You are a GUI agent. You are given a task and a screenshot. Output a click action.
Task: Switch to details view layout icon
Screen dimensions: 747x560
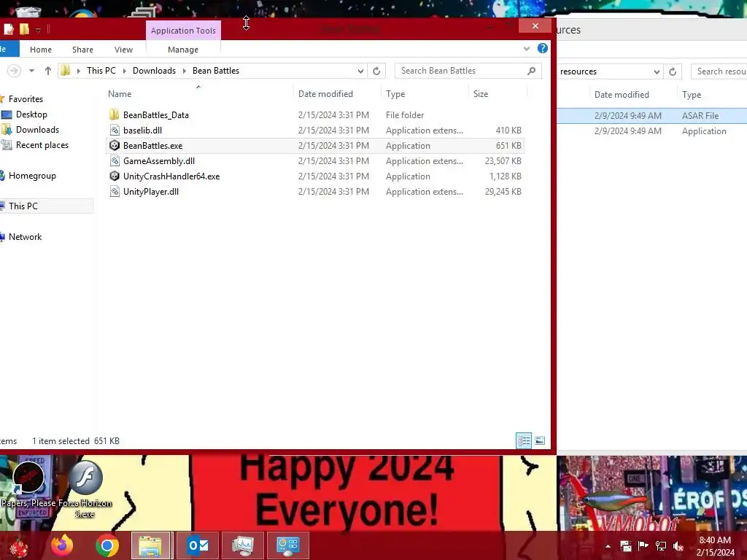pos(524,440)
